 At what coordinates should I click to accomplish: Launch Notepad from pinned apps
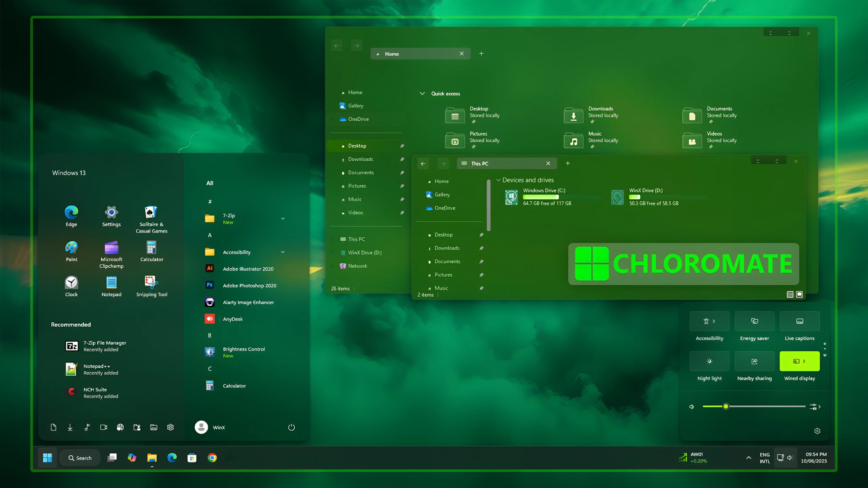[x=111, y=286]
